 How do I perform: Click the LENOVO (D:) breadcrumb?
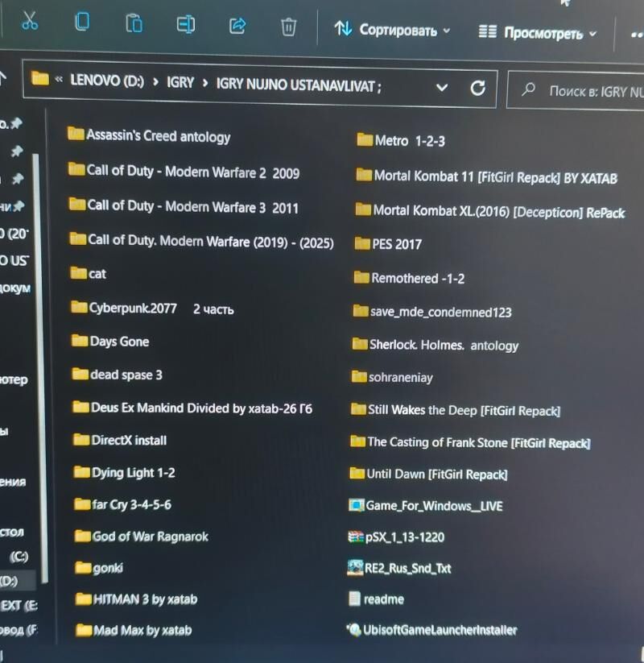tap(107, 81)
